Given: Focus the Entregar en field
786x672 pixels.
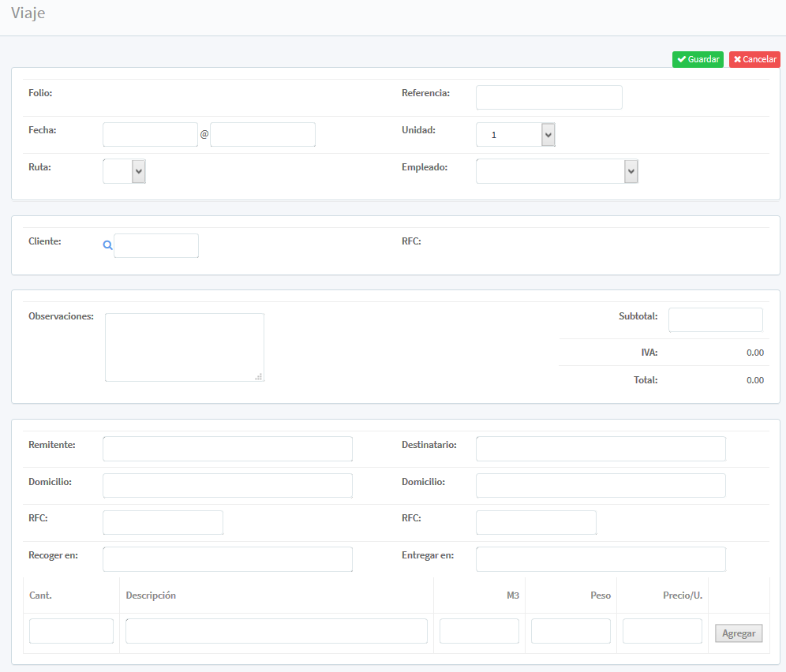Looking at the screenshot, I should [x=600, y=559].
